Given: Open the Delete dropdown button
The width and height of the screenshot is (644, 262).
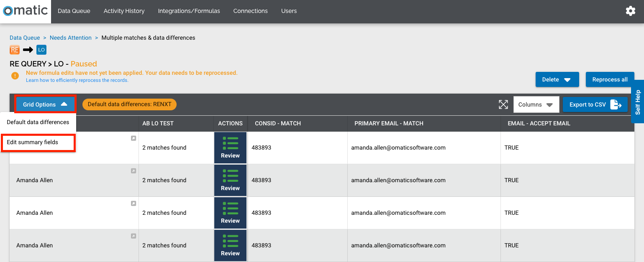Looking at the screenshot, I should point(557,79).
